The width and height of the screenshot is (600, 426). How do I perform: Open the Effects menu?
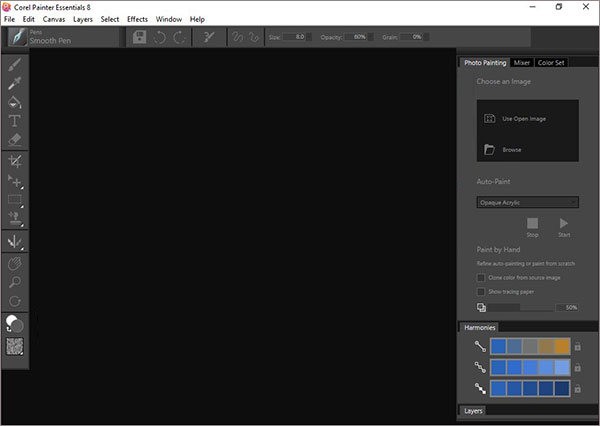pos(137,19)
